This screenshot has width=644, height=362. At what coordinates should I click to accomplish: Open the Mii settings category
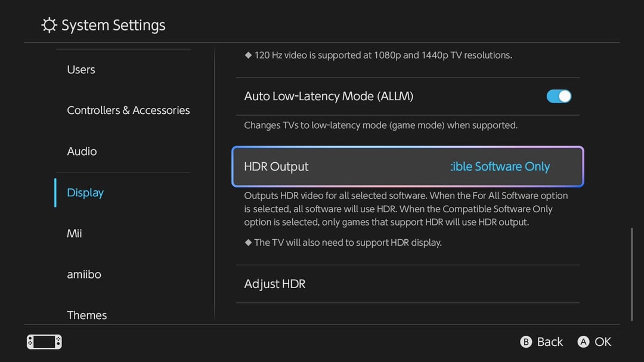[x=75, y=233]
